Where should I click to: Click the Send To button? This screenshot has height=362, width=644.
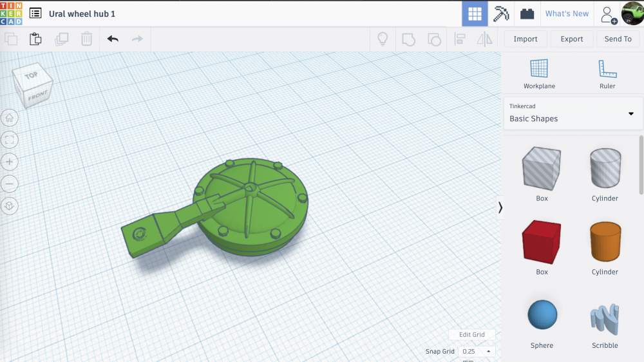click(x=618, y=39)
